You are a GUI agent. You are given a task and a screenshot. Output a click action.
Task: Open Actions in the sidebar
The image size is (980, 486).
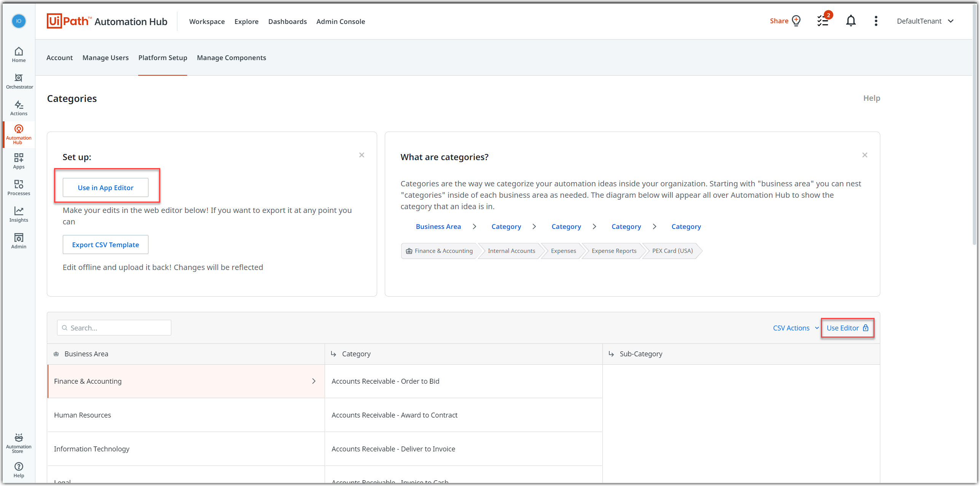(19, 108)
